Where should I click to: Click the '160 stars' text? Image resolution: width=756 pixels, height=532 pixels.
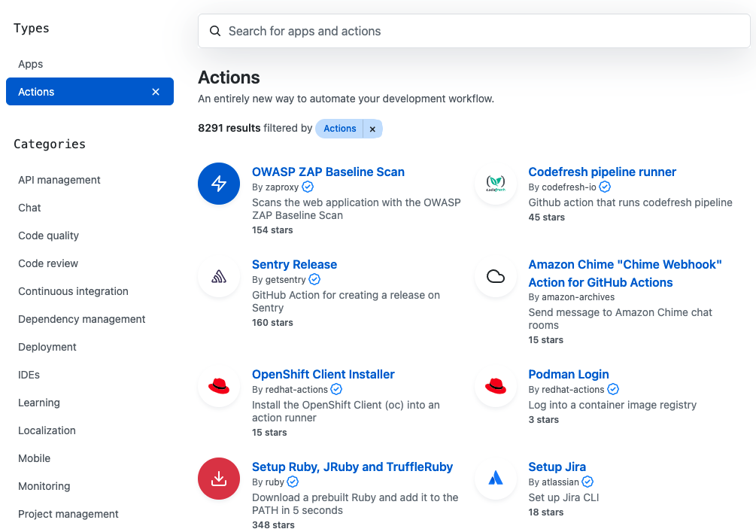272,323
